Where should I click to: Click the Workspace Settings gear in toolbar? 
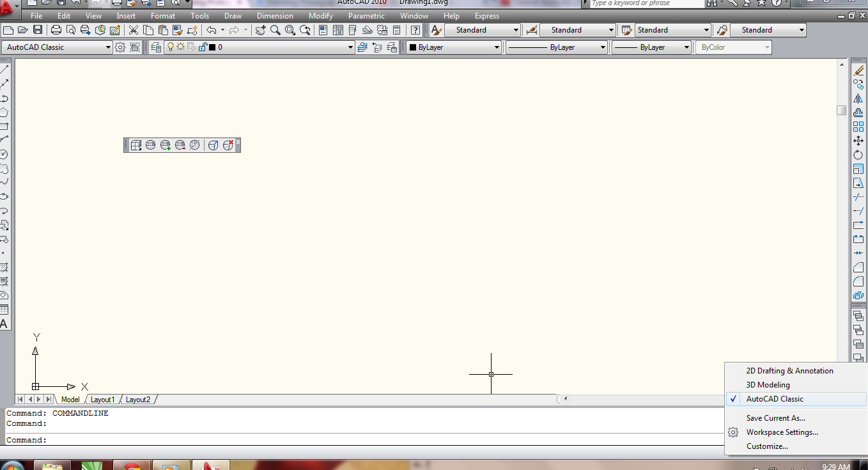[120, 47]
